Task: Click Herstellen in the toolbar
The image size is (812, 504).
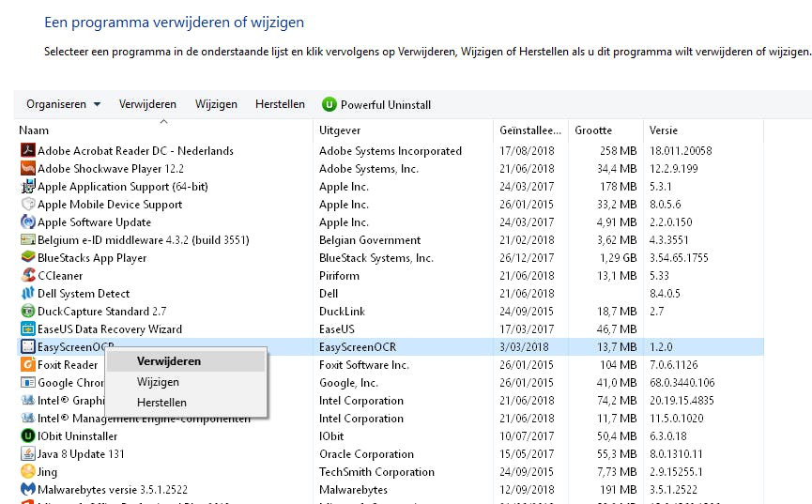Action: [x=280, y=104]
